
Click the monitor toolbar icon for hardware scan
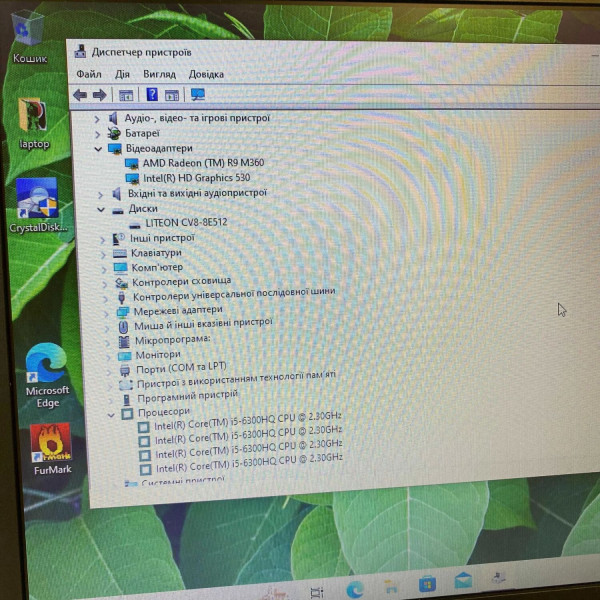(x=198, y=95)
